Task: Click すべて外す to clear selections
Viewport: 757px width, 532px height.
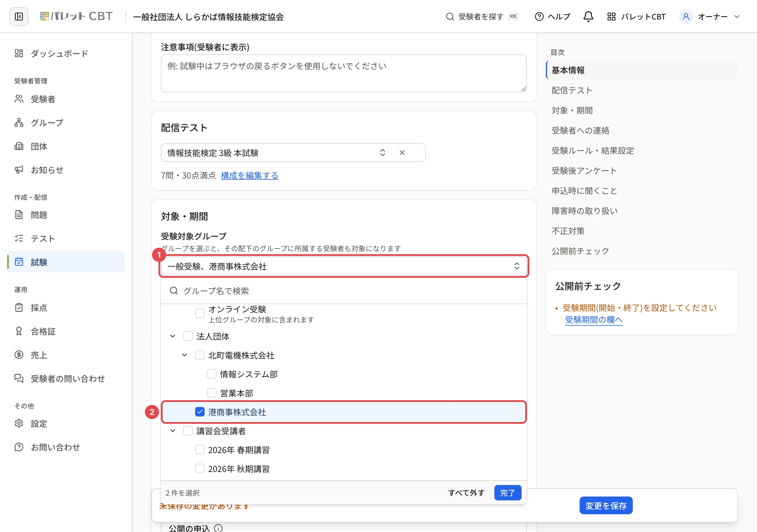Action: (466, 492)
